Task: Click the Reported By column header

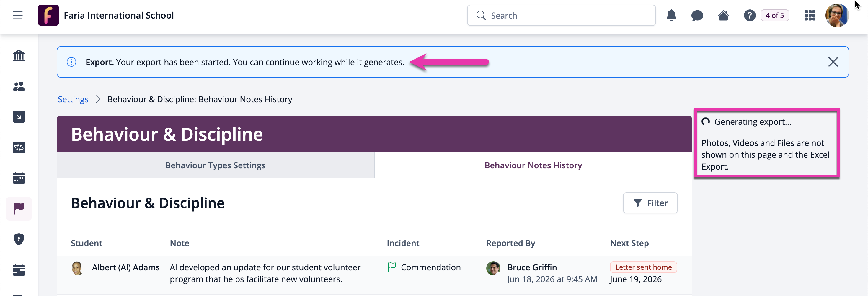Action: pyautogui.click(x=510, y=243)
